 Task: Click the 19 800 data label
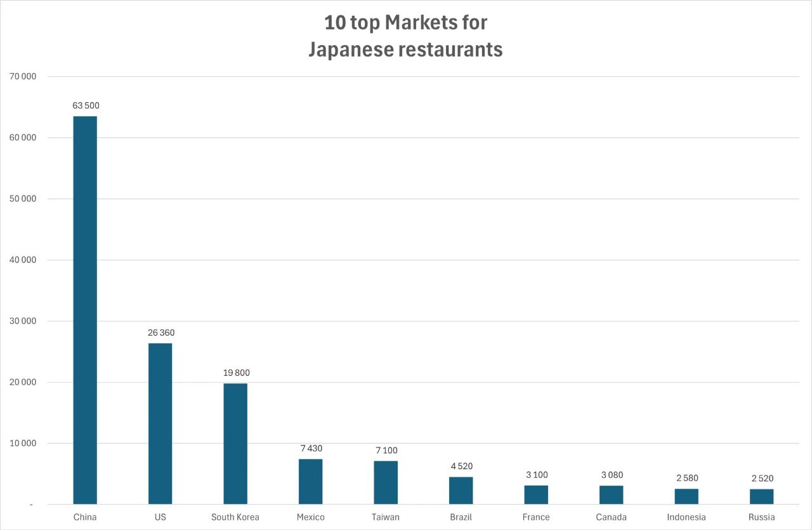[236, 373]
